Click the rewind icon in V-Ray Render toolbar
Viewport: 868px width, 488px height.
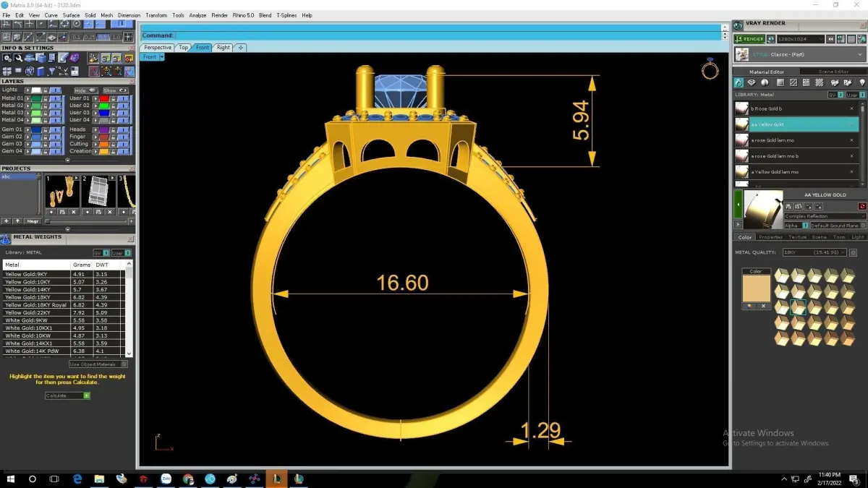[830, 39]
